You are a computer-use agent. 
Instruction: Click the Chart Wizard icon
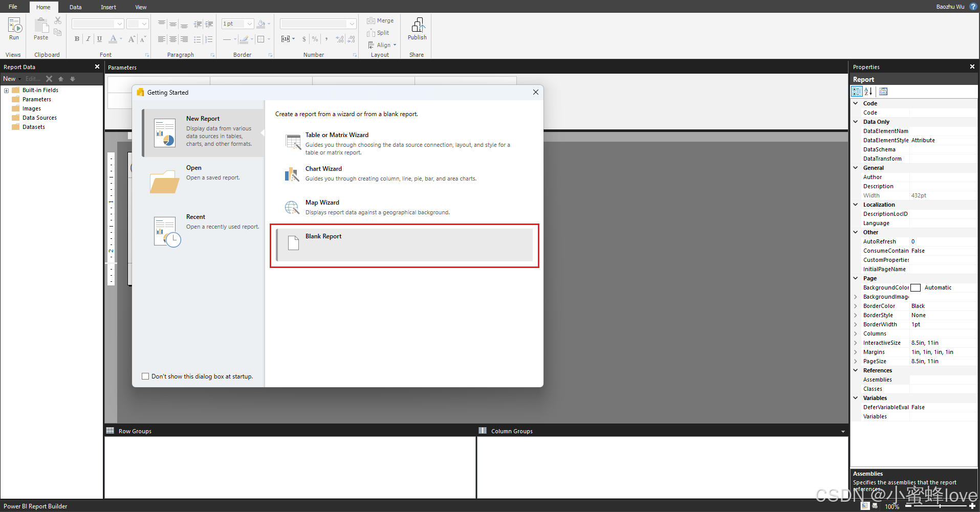pos(292,174)
